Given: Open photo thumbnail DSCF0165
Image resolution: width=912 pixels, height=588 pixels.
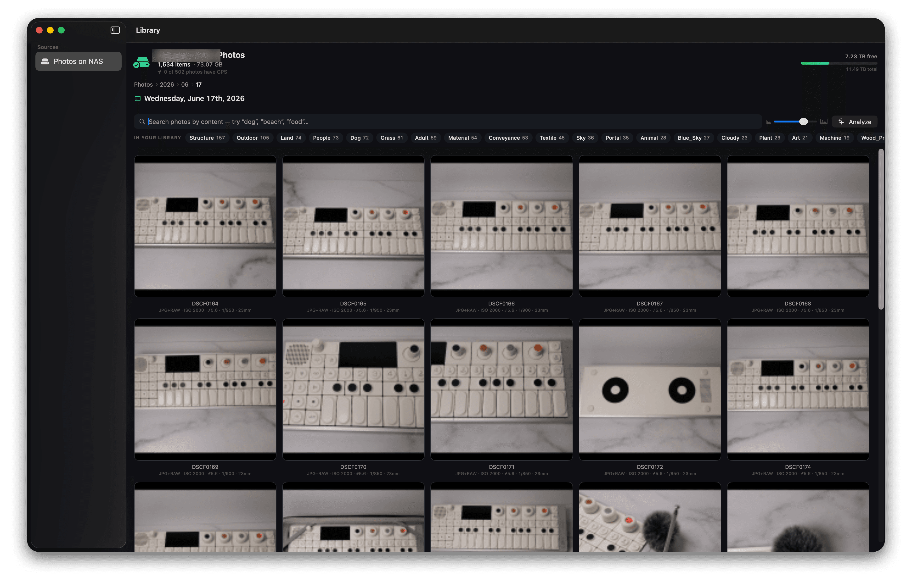Looking at the screenshot, I should click(x=353, y=226).
